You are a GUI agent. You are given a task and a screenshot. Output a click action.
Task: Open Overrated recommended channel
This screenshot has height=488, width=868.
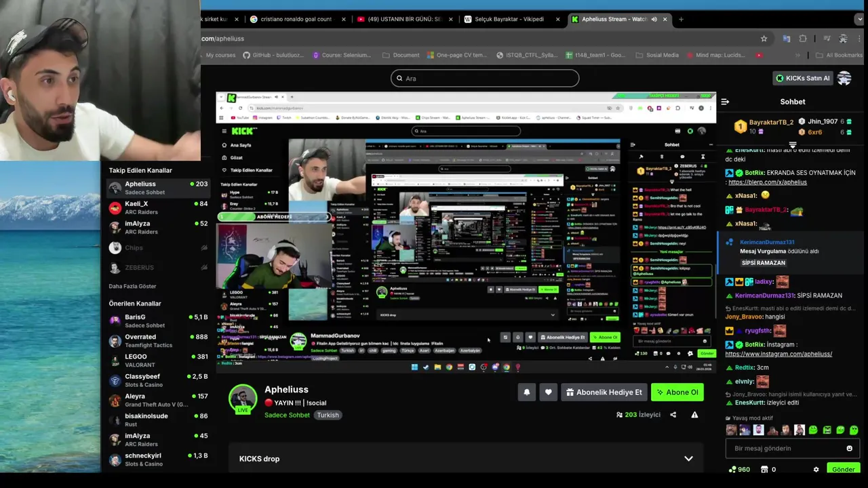point(158,340)
